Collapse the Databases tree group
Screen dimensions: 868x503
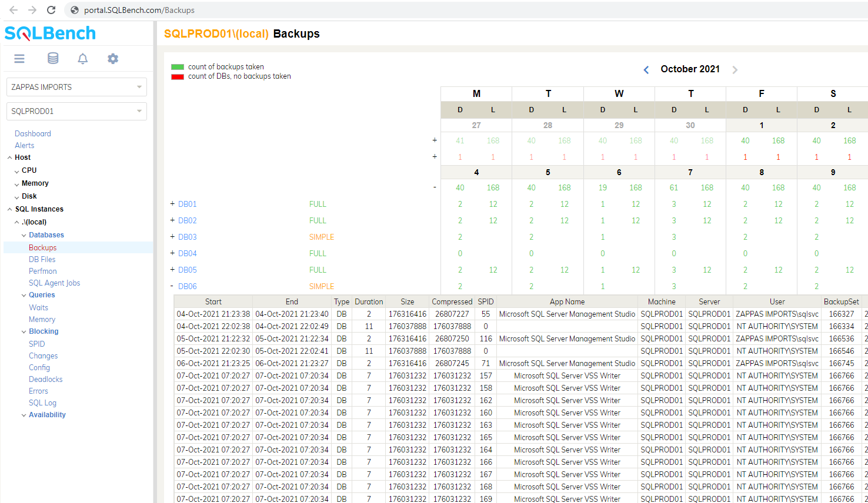(x=24, y=235)
